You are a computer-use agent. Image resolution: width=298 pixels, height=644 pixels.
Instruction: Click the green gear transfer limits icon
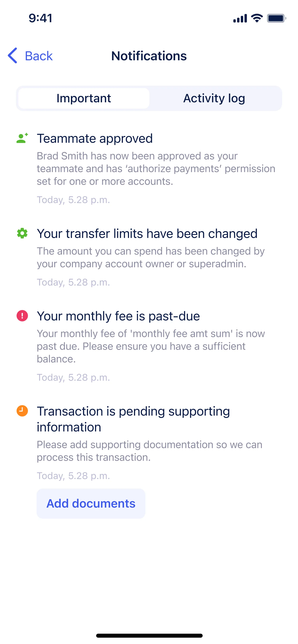point(22,233)
